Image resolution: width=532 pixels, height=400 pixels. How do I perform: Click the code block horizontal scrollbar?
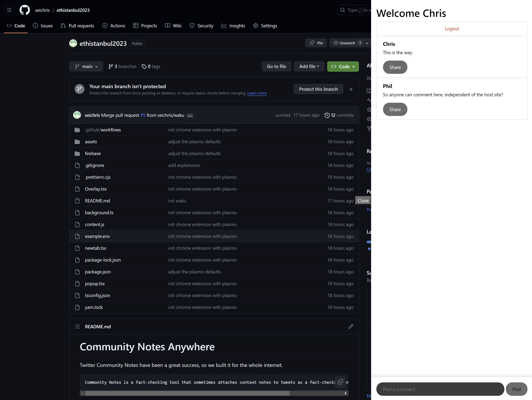point(187,393)
